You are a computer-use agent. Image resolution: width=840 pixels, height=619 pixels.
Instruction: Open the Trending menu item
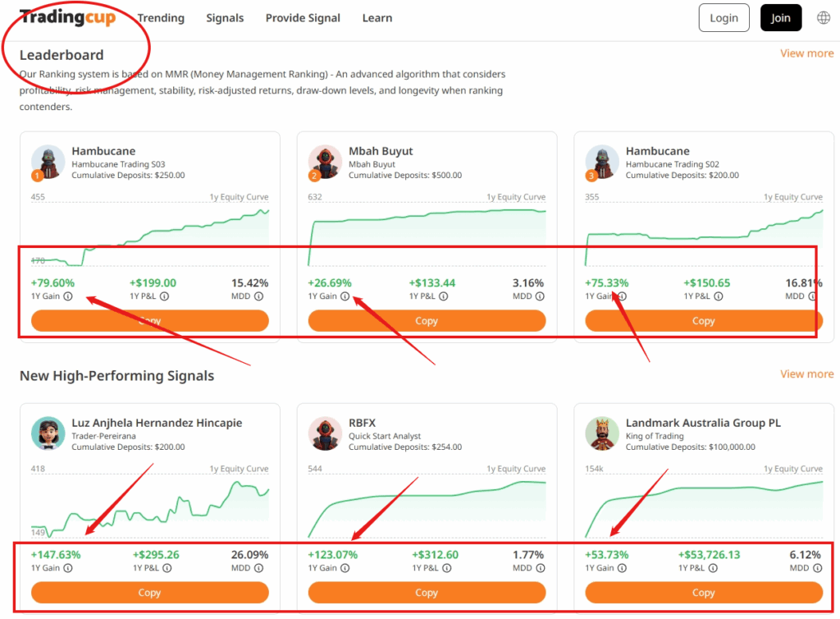pyautogui.click(x=161, y=18)
